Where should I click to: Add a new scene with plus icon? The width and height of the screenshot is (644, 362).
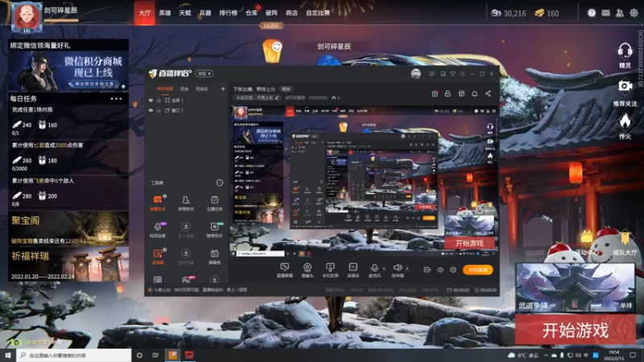point(223,88)
